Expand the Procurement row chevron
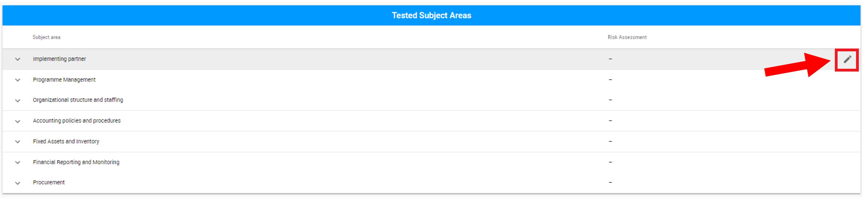 pyautogui.click(x=17, y=183)
